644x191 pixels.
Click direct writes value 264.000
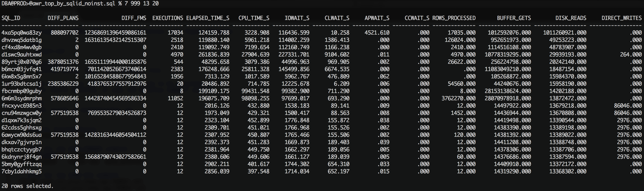(x=631, y=55)
